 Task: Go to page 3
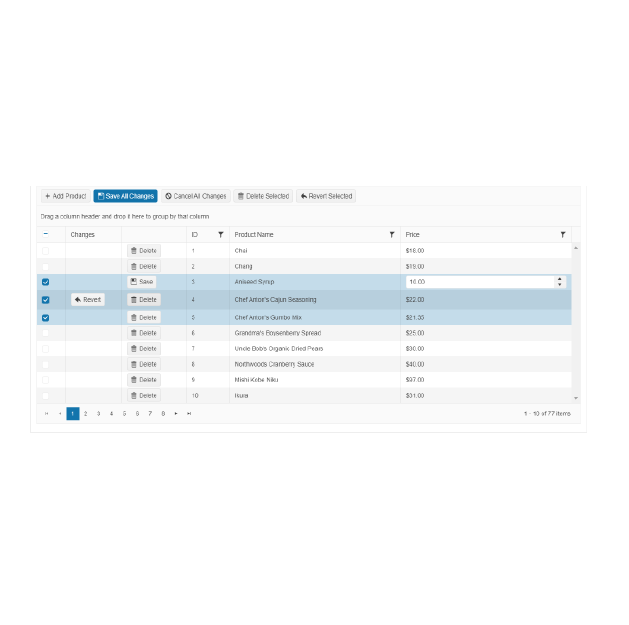(98, 414)
